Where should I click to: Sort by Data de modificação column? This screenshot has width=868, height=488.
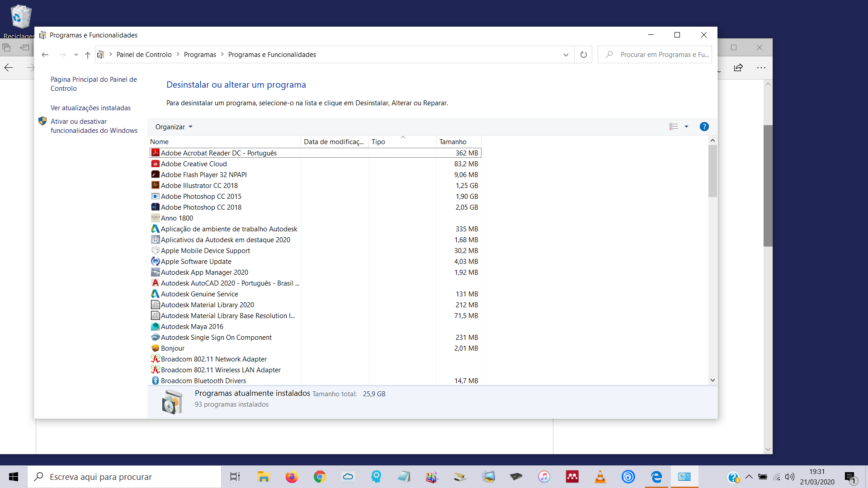(335, 142)
